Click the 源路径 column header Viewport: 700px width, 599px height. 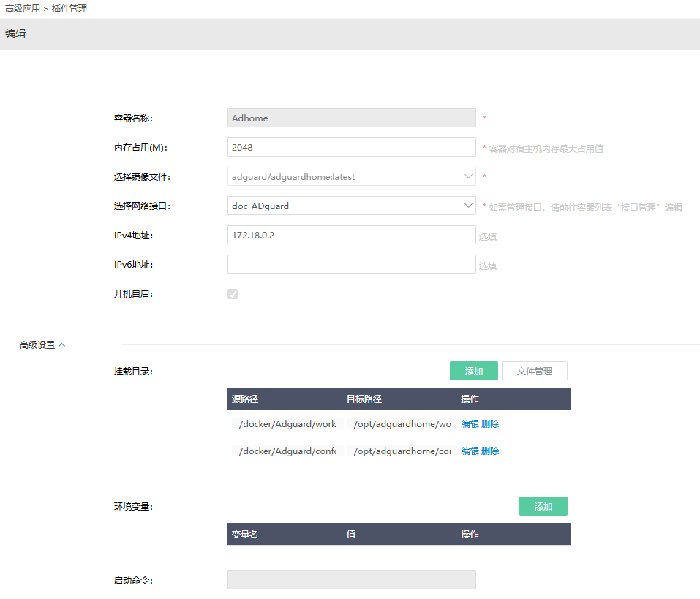[x=245, y=399]
